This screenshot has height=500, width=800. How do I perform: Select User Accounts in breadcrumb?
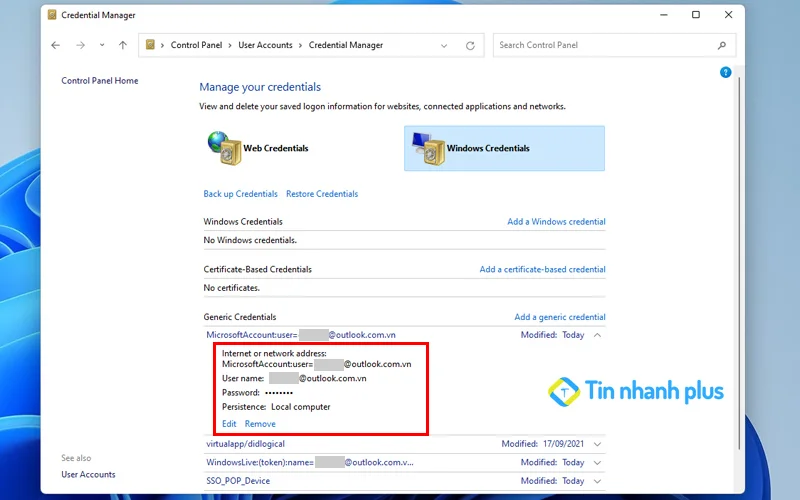click(x=265, y=45)
